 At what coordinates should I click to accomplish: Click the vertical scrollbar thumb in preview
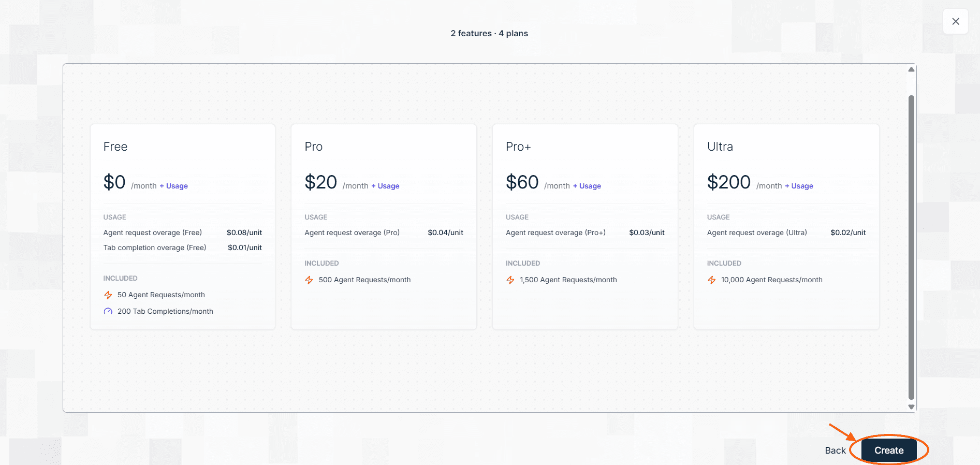pos(911,248)
